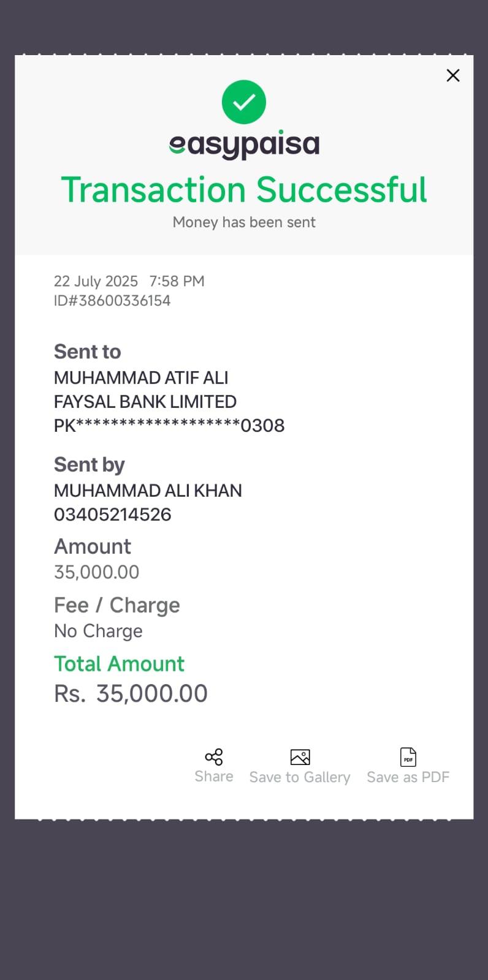Viewport: 488px width, 980px height.
Task: Close the receipt with the X icon
Action: coord(453,75)
